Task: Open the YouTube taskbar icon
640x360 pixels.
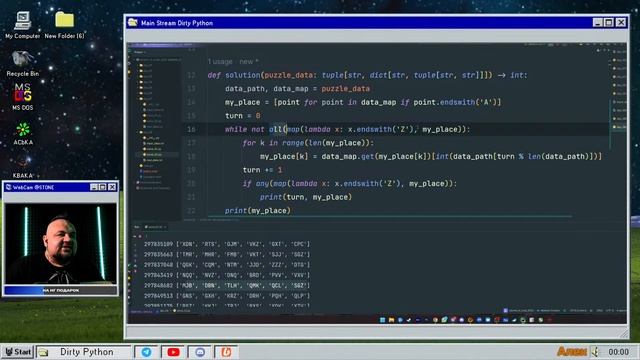Action: [173, 352]
